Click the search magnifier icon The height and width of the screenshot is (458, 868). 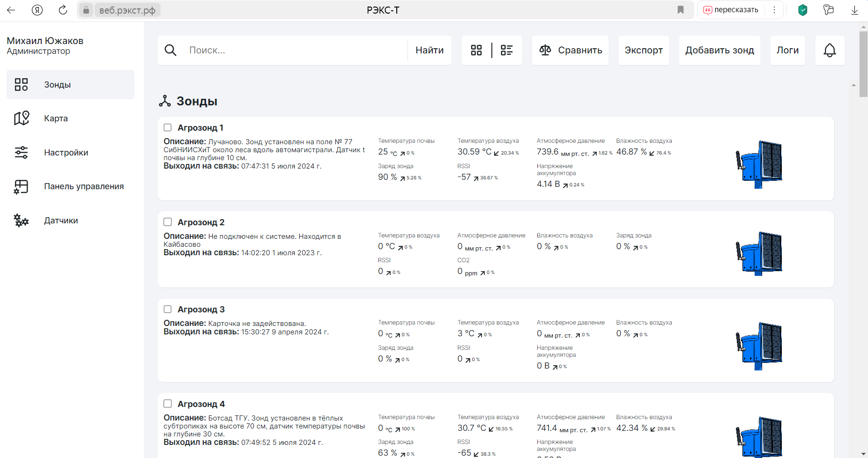pos(171,50)
